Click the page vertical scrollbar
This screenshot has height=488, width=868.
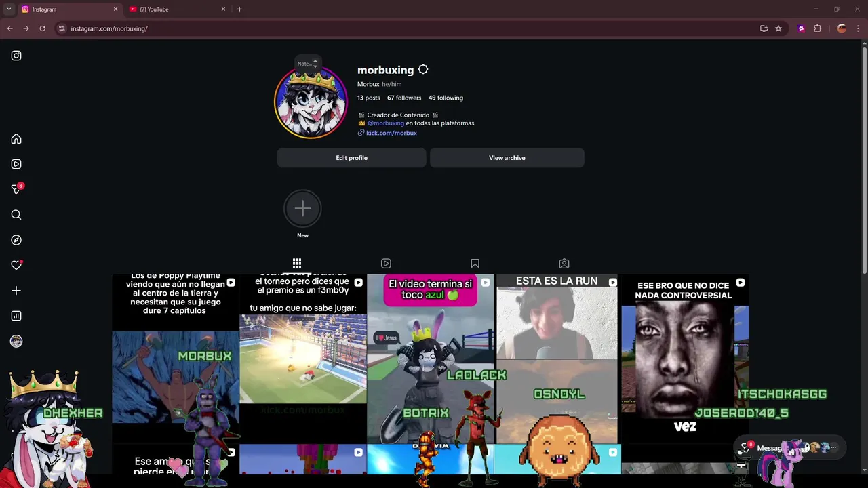click(864, 159)
